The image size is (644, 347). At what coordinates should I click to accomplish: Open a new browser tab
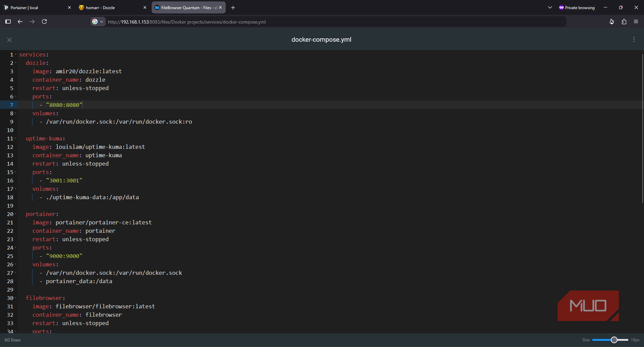(233, 7)
